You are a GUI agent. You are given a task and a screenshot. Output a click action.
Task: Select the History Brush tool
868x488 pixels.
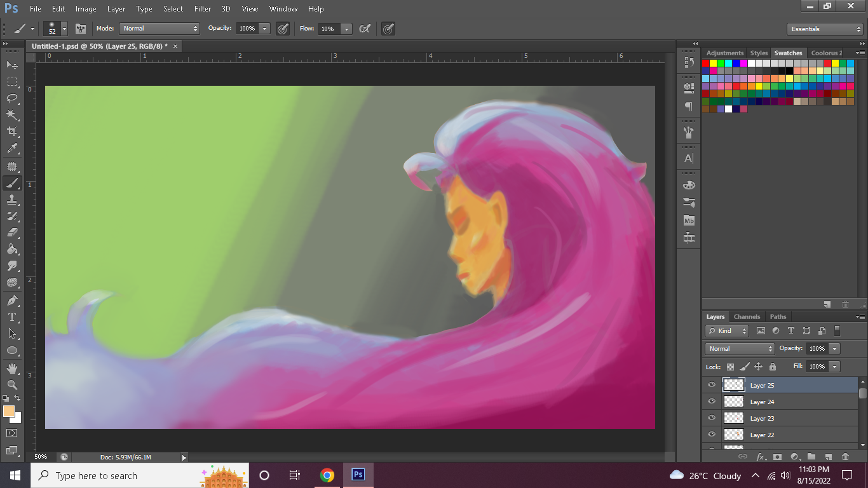pos(12,216)
